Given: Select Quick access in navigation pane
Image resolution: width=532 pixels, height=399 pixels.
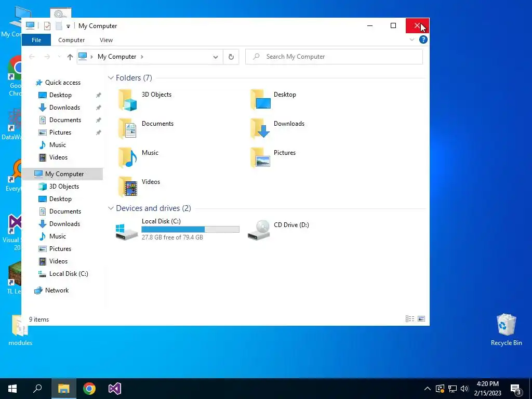Looking at the screenshot, I should 63,83.
